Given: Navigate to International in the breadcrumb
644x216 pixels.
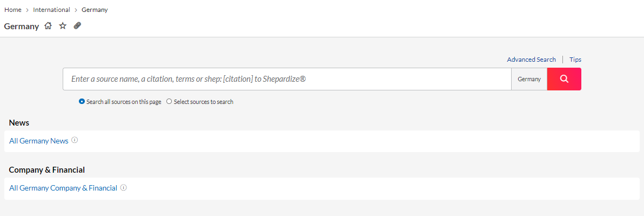Looking at the screenshot, I should point(52,10).
